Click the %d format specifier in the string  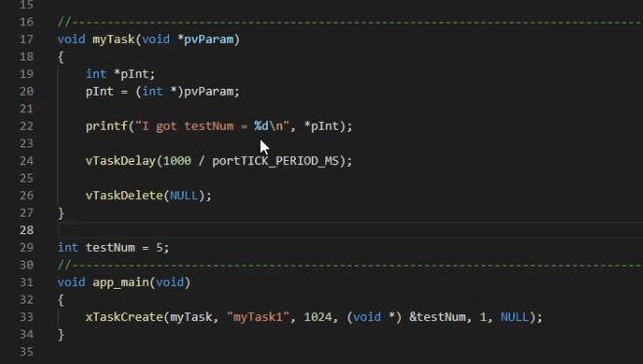coord(261,126)
